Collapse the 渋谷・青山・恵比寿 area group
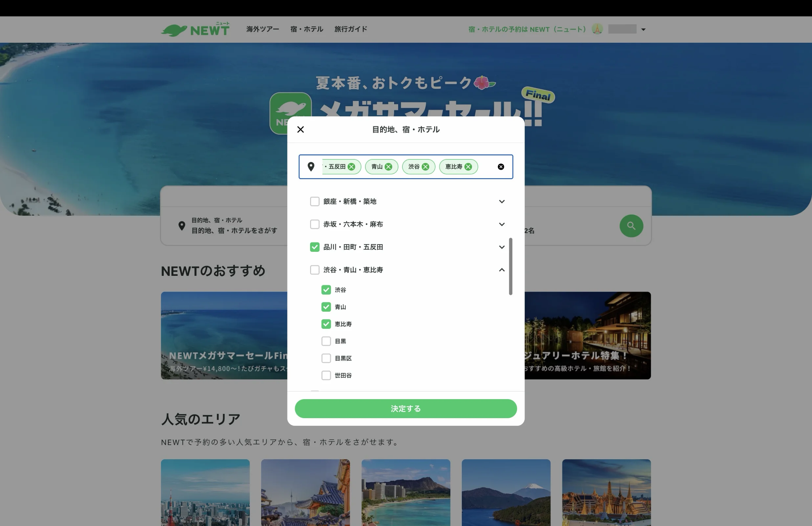The height and width of the screenshot is (526, 812). point(502,270)
